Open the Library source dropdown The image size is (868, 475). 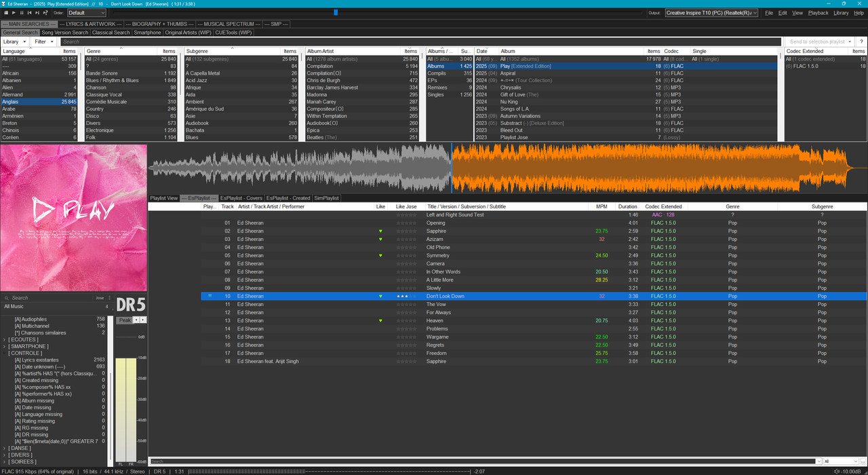(x=14, y=41)
